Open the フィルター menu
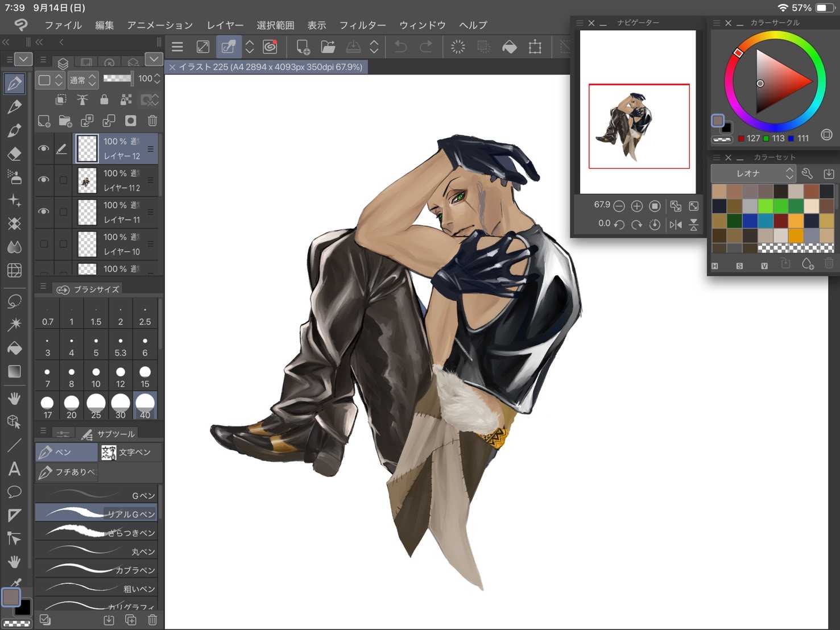Image resolution: width=840 pixels, height=630 pixels. coord(362,25)
